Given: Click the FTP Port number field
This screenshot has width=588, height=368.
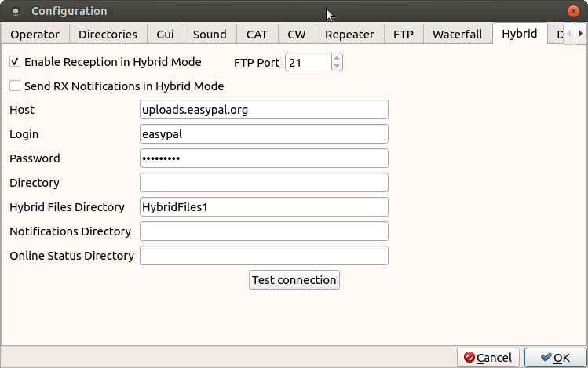Looking at the screenshot, I should click(308, 62).
